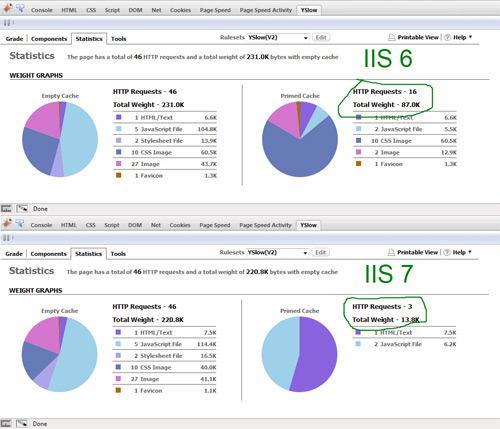Open the Cookies tab in IIS 7 panel
Screen dimensions: 500x429
click(180, 225)
